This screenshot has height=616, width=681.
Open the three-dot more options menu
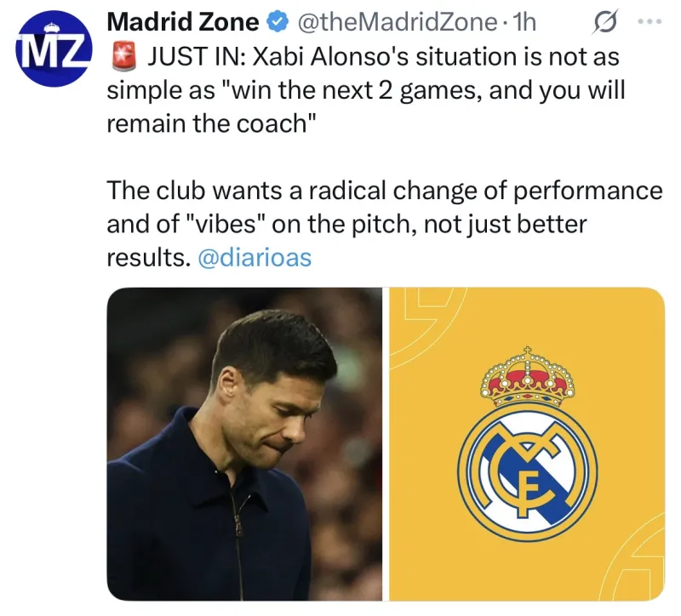point(650,21)
